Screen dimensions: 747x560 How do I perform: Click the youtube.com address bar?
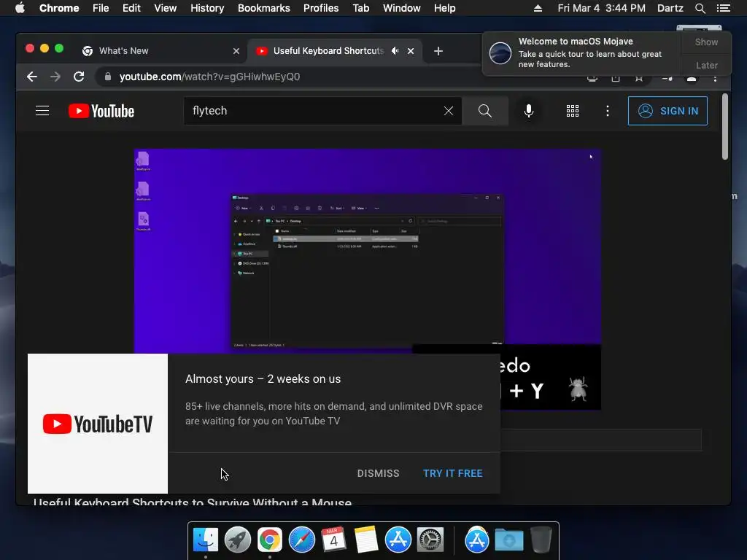point(209,77)
